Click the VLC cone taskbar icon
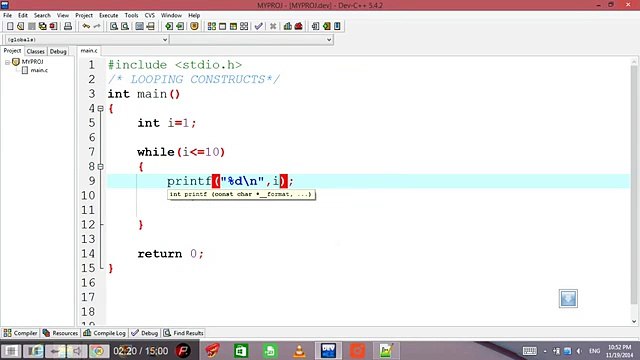 click(299, 351)
